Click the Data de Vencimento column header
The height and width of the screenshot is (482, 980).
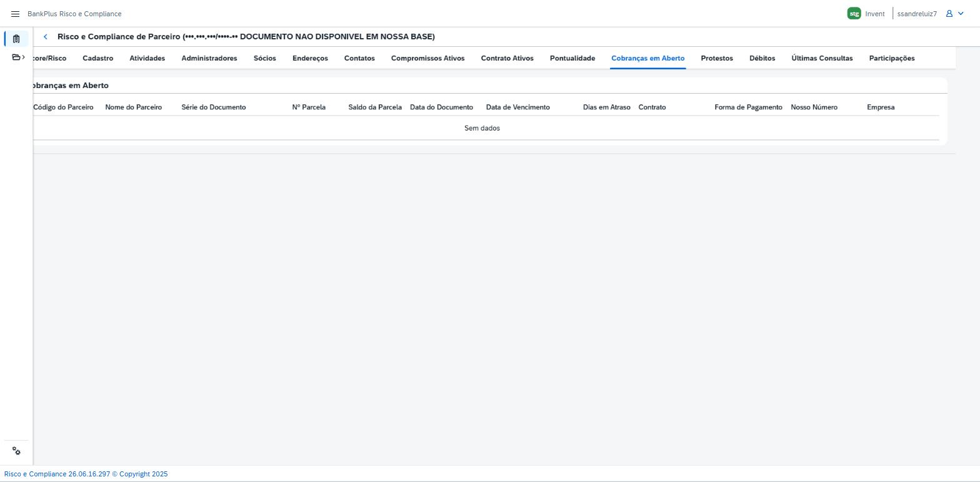pos(518,107)
